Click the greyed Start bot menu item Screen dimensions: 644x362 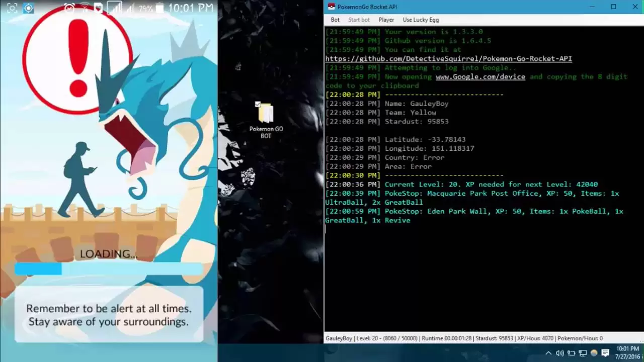(359, 20)
